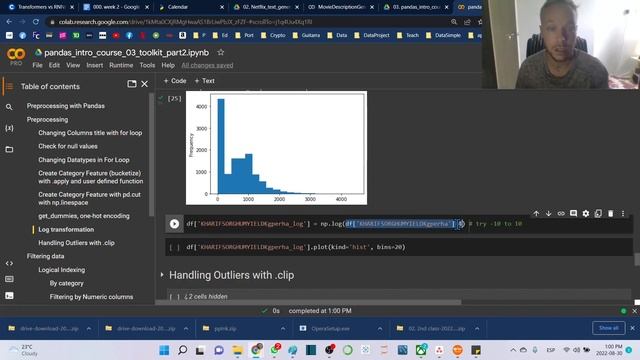Go to Filtering by Numeric columns entry
The image size is (640, 360).
91,297
